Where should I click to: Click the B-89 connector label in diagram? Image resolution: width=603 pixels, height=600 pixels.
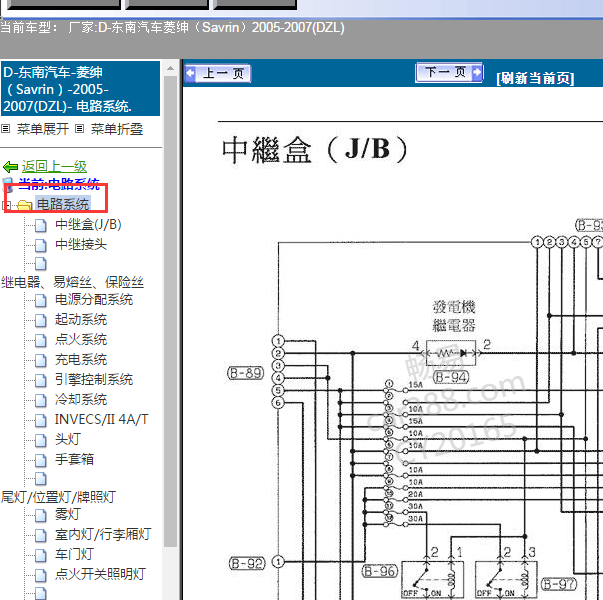coord(246,373)
